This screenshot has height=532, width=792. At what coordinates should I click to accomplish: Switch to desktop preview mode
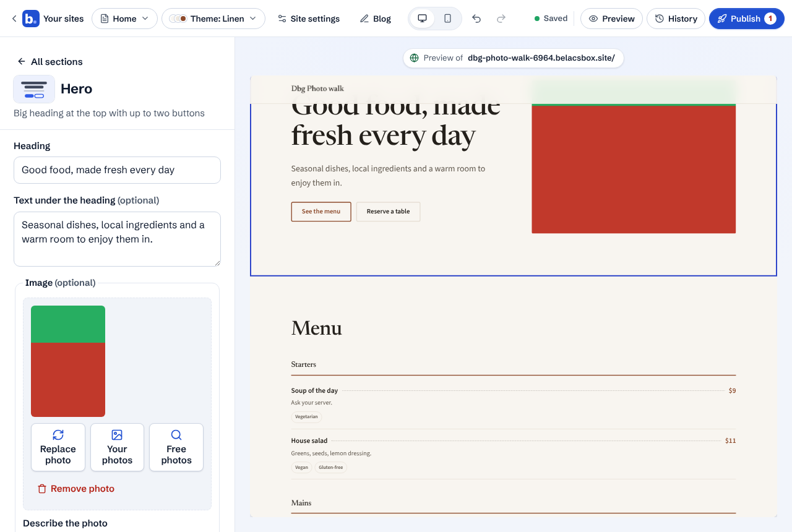point(423,19)
